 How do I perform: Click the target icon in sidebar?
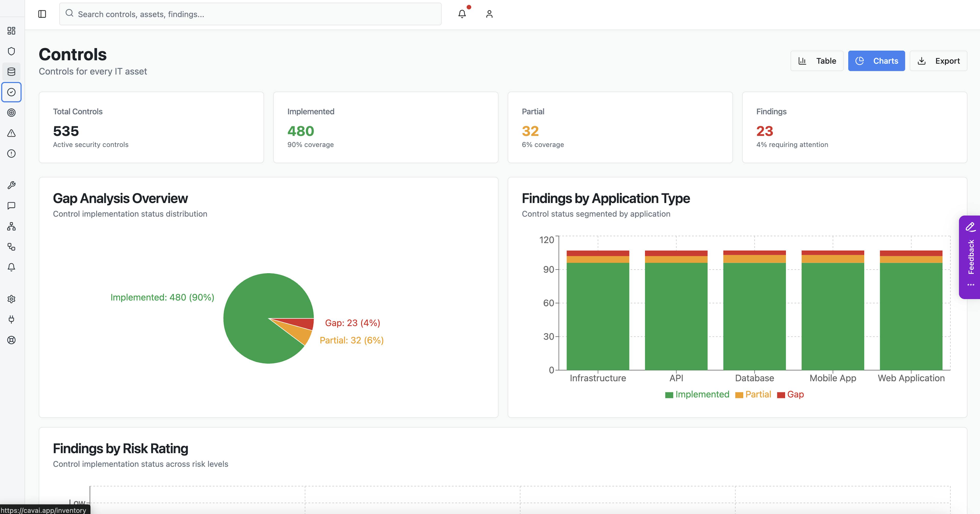(x=11, y=112)
